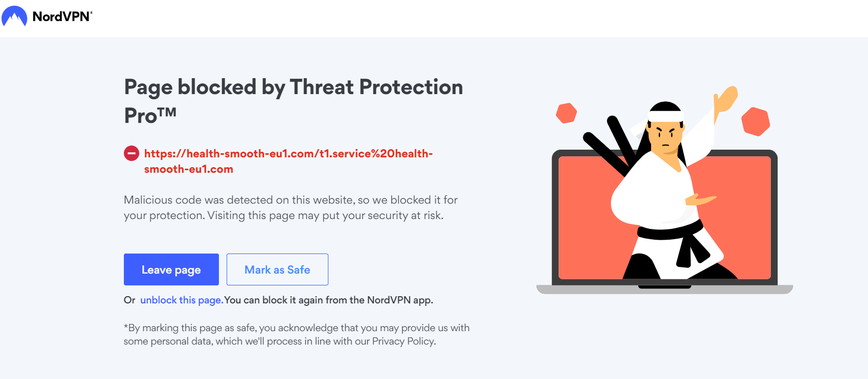Image resolution: width=868 pixels, height=379 pixels.
Task: Click the karate fighter's face
Action: pos(667,138)
